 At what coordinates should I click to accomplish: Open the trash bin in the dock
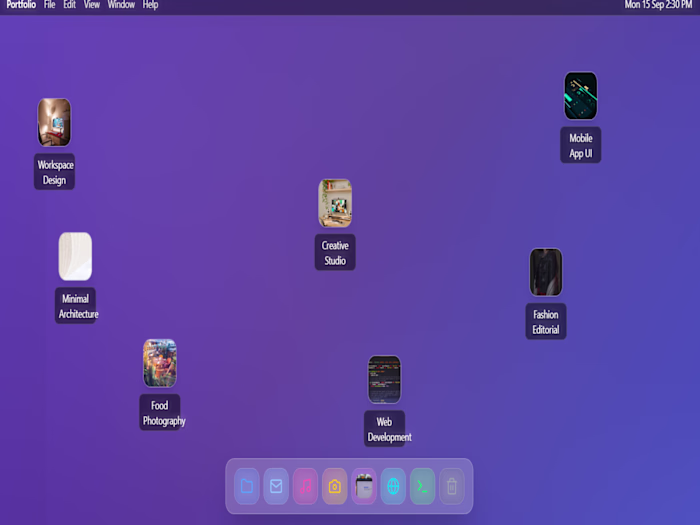(x=452, y=486)
